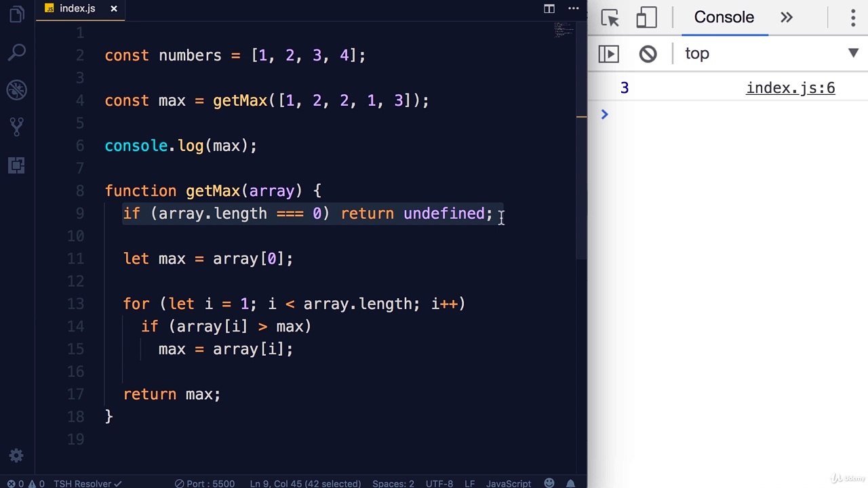Open the Extensions view
The width and height of the screenshot is (868, 488).
click(x=17, y=165)
